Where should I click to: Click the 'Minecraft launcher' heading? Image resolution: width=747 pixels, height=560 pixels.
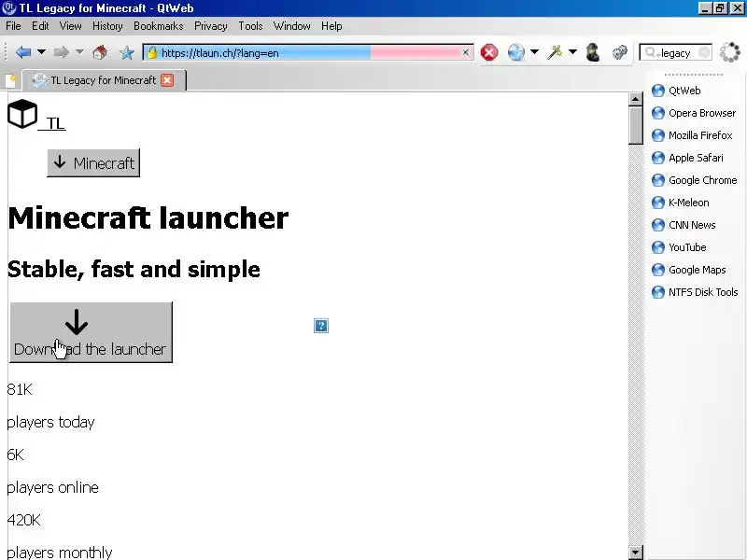click(x=148, y=218)
